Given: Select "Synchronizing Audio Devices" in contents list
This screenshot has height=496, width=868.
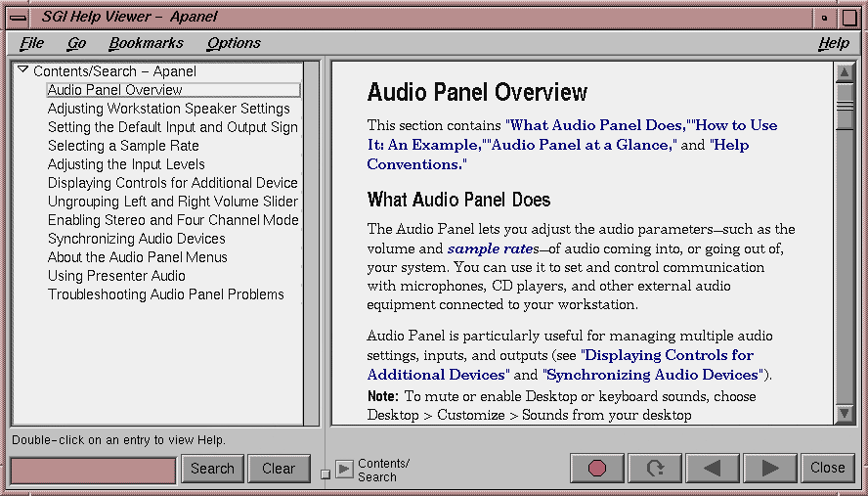Looking at the screenshot, I should [x=137, y=239].
